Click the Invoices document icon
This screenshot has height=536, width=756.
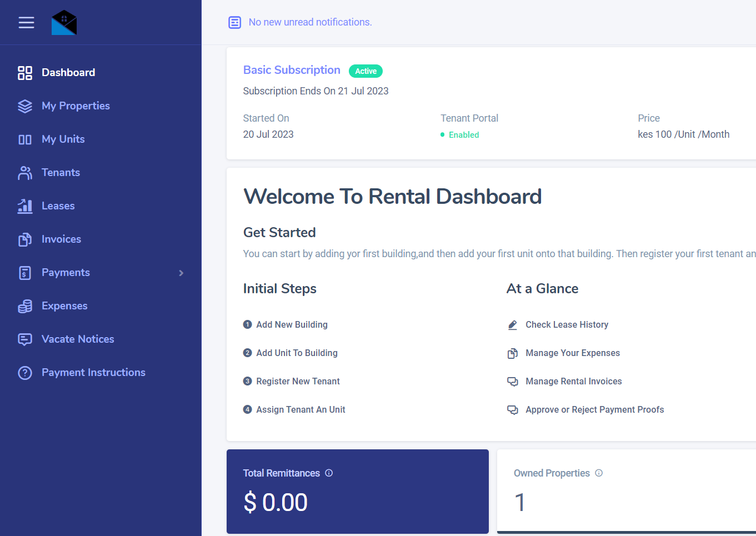pos(25,239)
